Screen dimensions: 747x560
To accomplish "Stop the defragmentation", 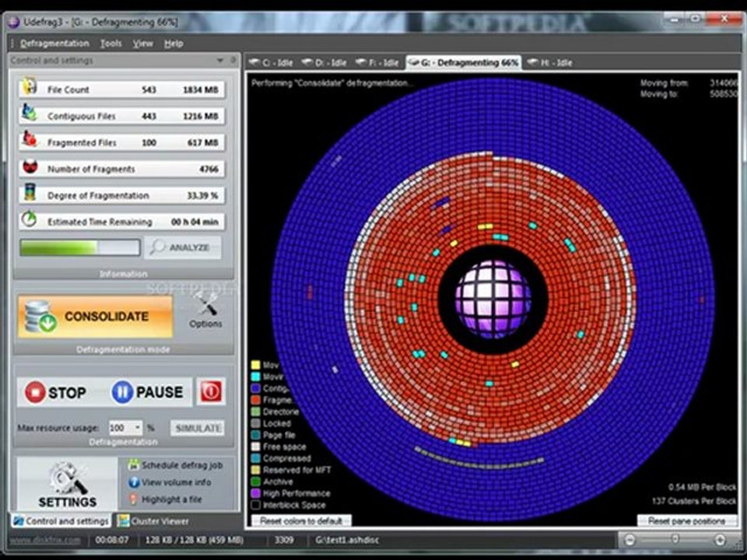I will coord(56,392).
